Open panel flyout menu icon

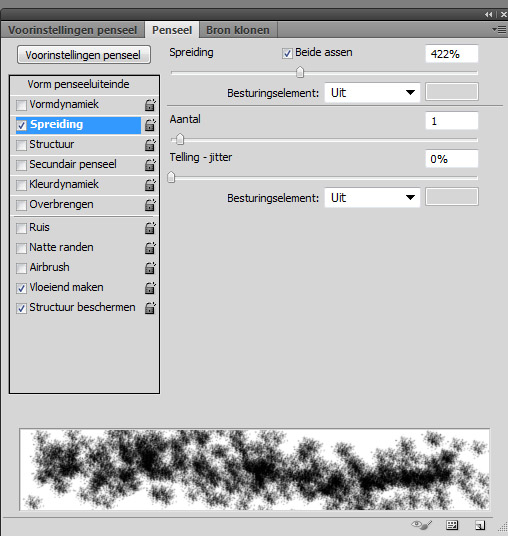pos(499,30)
